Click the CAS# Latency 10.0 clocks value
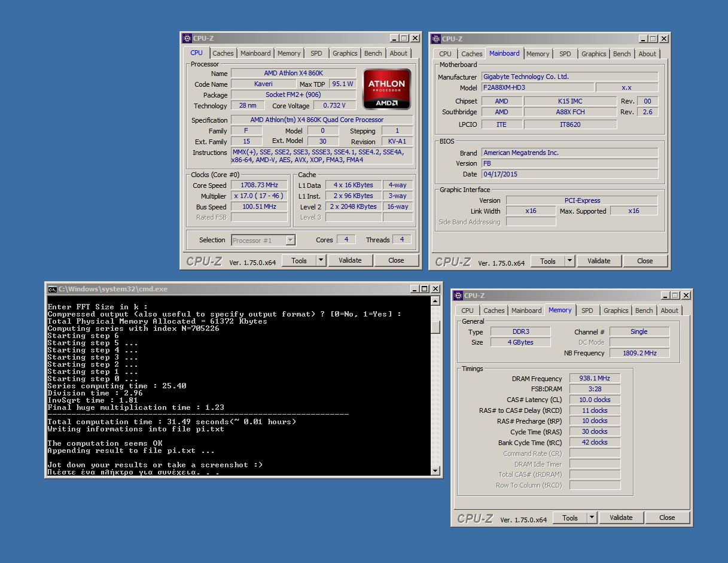The image size is (728, 563). pos(595,400)
